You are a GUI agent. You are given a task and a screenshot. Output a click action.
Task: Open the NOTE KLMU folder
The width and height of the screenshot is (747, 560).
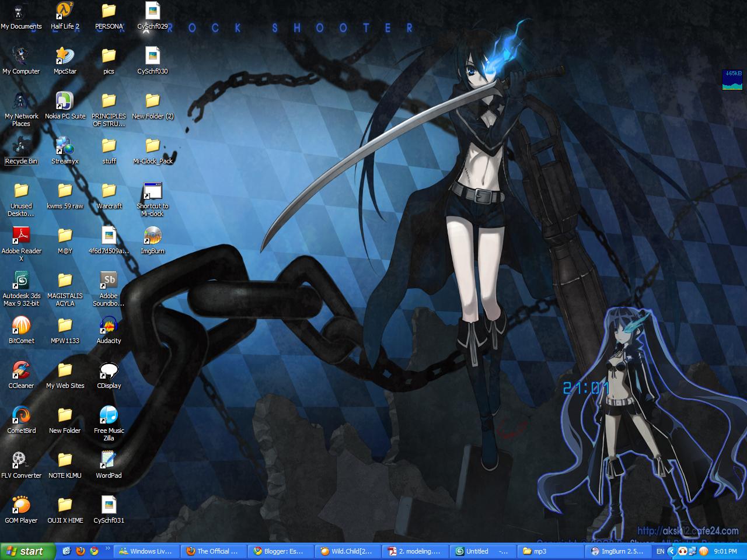coord(65,466)
